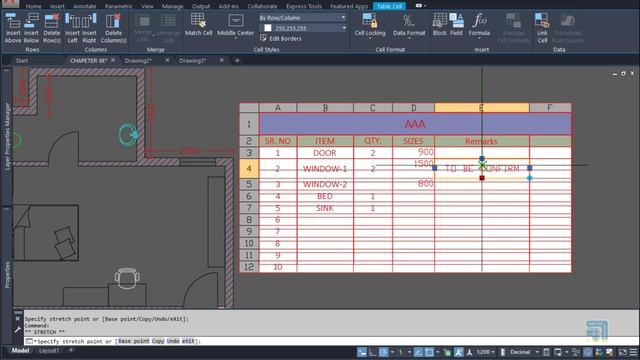Switch to the Annotate ribbon tab
This screenshot has width=640, height=360.
[84, 6]
